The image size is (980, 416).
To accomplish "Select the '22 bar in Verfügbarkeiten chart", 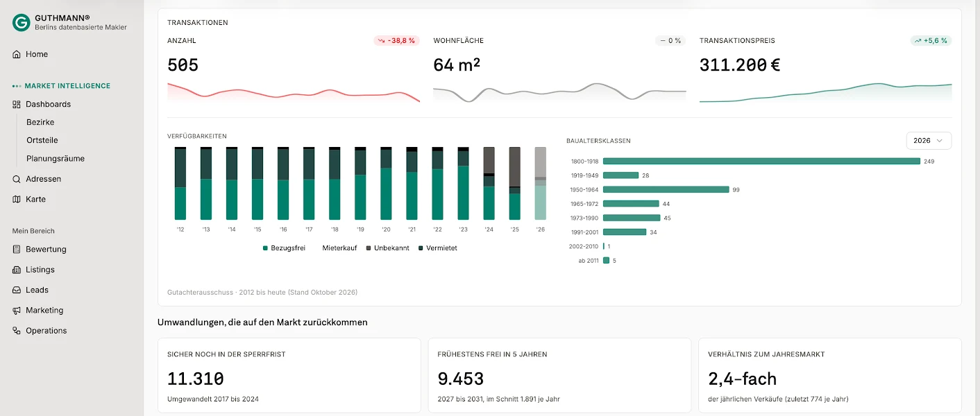I will (x=437, y=183).
